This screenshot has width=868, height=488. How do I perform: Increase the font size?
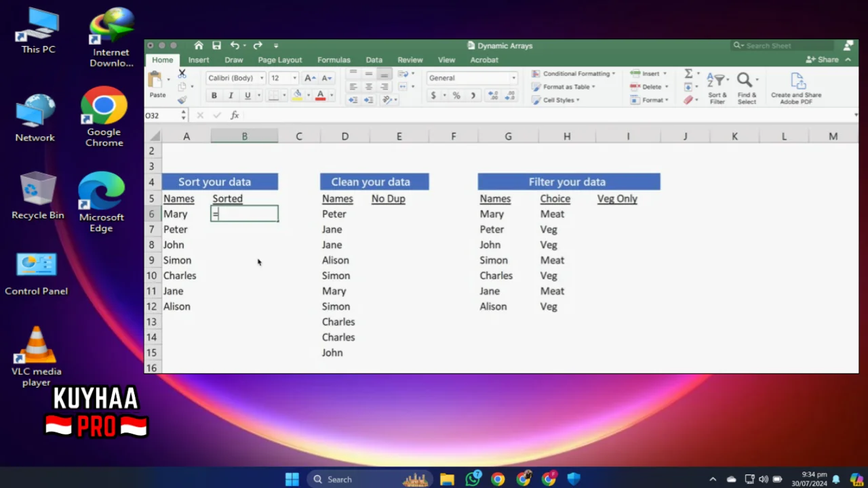309,78
